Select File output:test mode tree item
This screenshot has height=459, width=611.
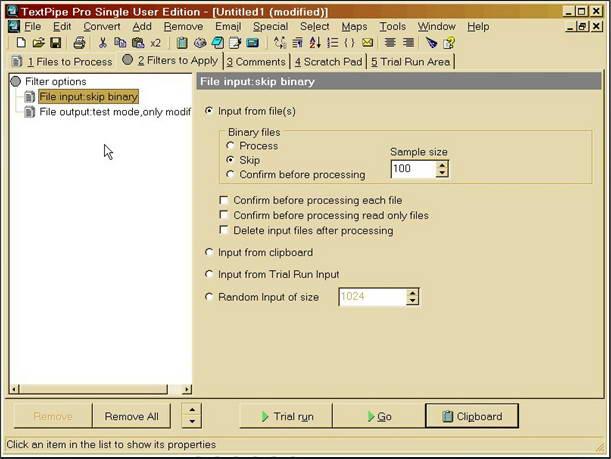[x=115, y=112]
